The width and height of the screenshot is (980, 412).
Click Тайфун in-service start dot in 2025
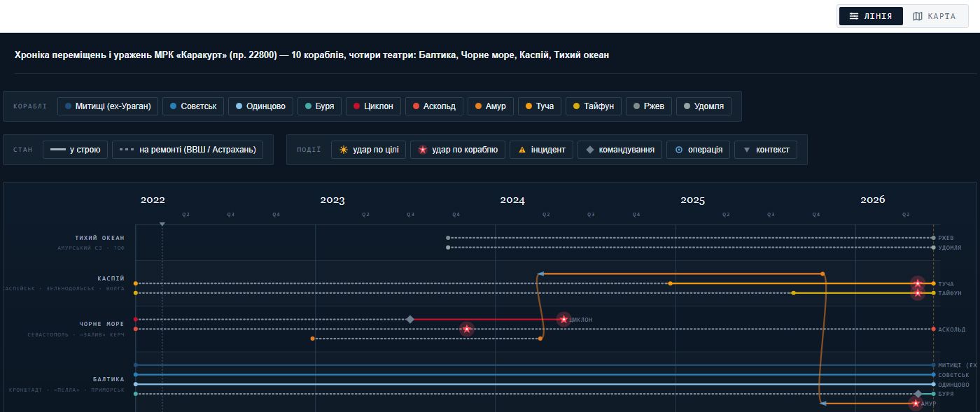click(x=793, y=293)
